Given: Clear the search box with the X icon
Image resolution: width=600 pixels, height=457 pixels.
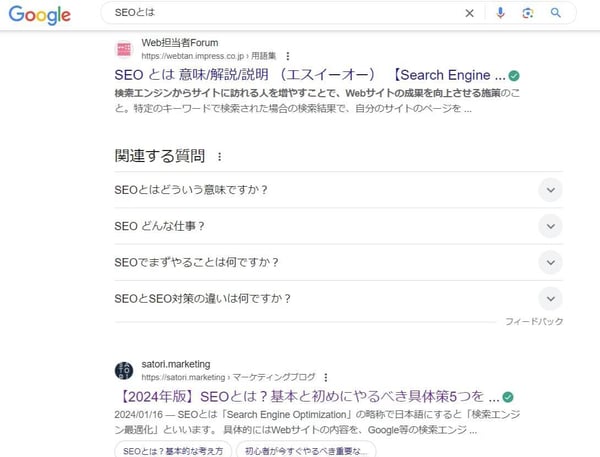Looking at the screenshot, I should coord(470,13).
